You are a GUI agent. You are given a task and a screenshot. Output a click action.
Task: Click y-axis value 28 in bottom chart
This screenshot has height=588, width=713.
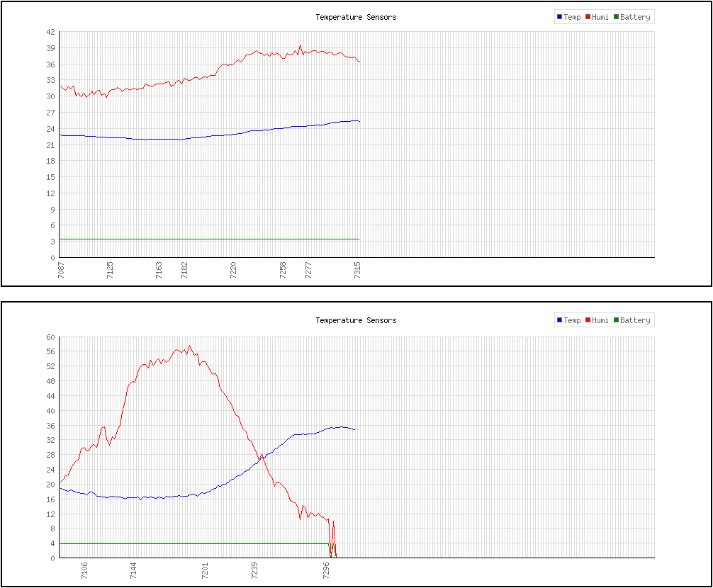(x=50, y=455)
